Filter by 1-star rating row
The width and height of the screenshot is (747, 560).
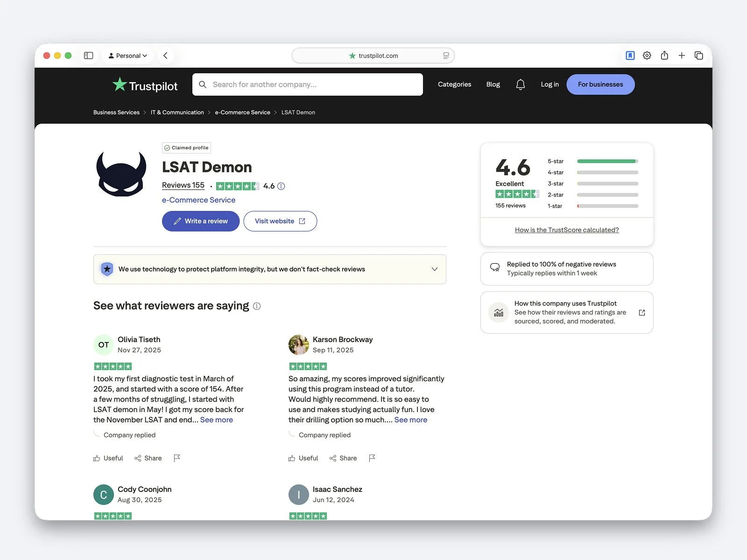[592, 206]
